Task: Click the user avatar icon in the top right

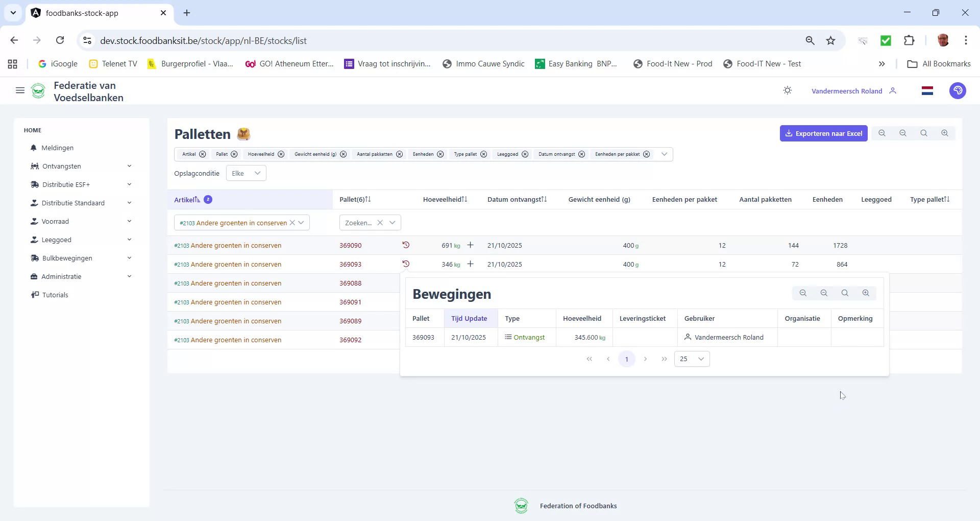Action: tap(958, 90)
